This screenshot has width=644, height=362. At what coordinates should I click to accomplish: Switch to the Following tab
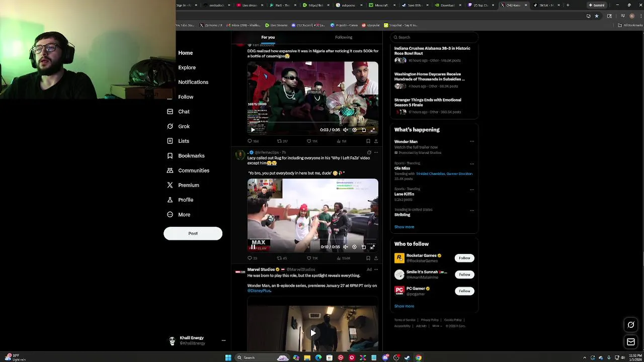pyautogui.click(x=344, y=37)
